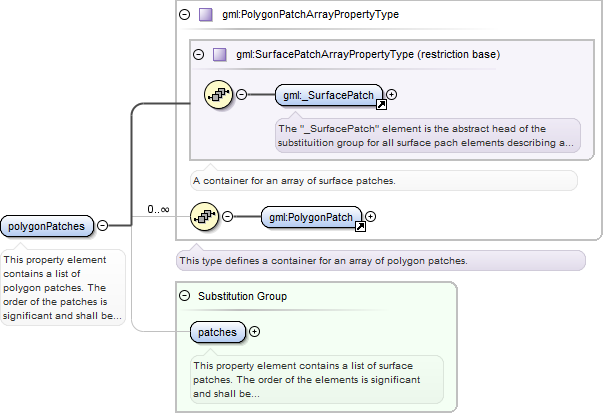The image size is (604, 414).
Task: Click the polygonPatches description note
Action: point(62,288)
